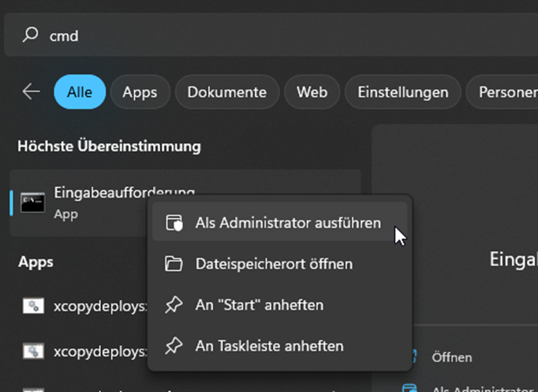Show the Einstellungen filter tab
This screenshot has height=392, width=538.
click(402, 92)
